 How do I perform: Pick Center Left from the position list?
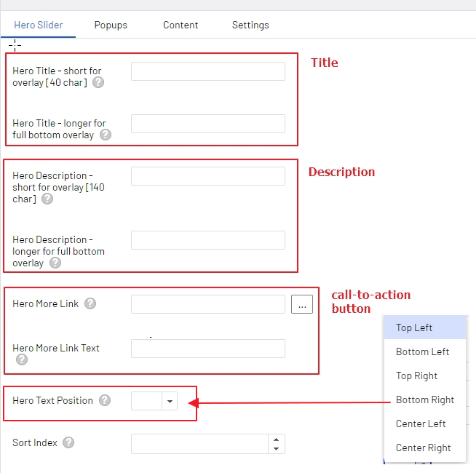click(421, 424)
